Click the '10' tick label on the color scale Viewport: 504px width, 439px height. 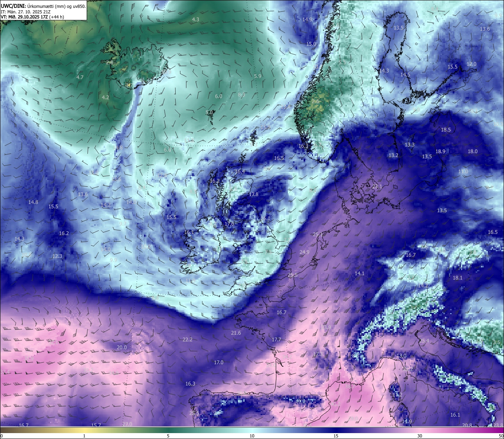(252, 436)
